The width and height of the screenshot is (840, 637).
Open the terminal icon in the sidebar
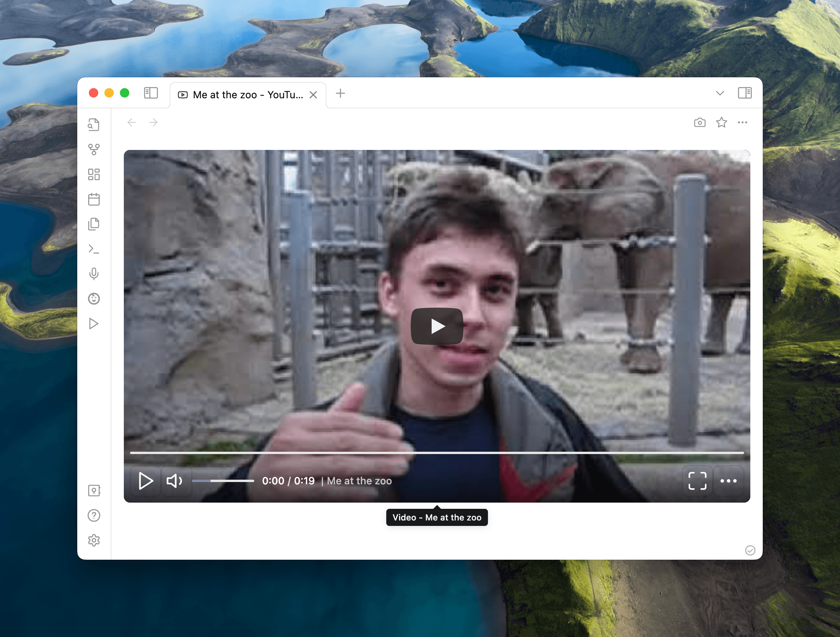pos(94,249)
